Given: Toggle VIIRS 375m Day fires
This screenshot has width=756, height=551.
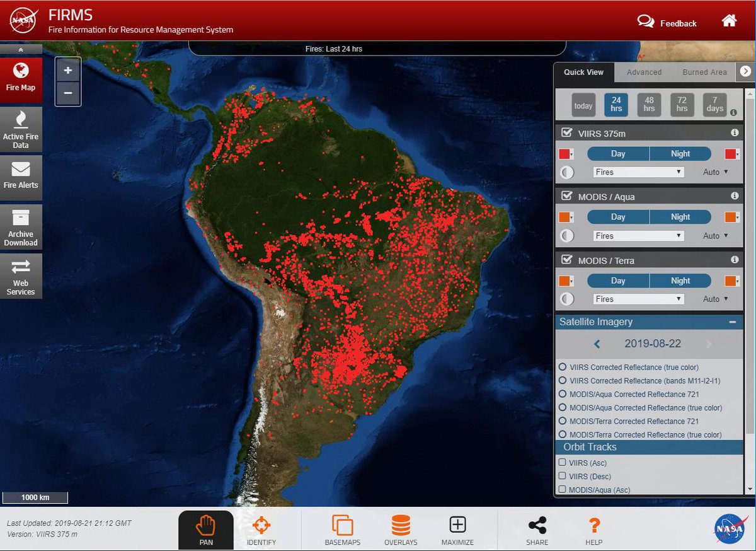Looking at the screenshot, I should click(618, 154).
